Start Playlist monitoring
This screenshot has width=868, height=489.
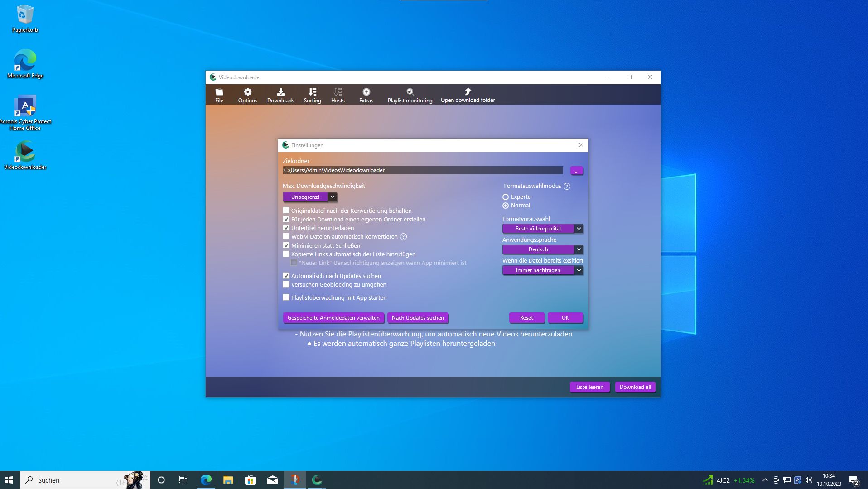click(410, 95)
